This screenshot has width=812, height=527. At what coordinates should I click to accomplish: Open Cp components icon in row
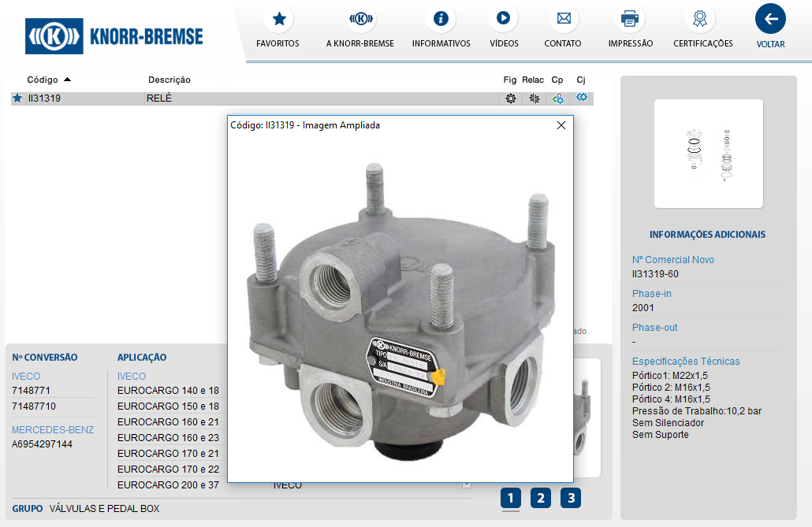[557, 98]
